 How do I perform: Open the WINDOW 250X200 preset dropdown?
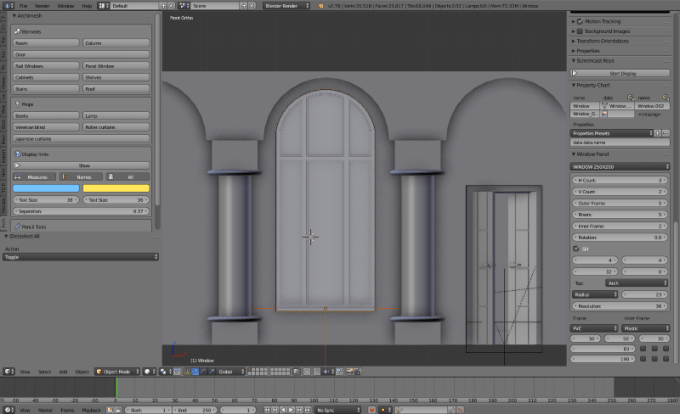(618, 166)
